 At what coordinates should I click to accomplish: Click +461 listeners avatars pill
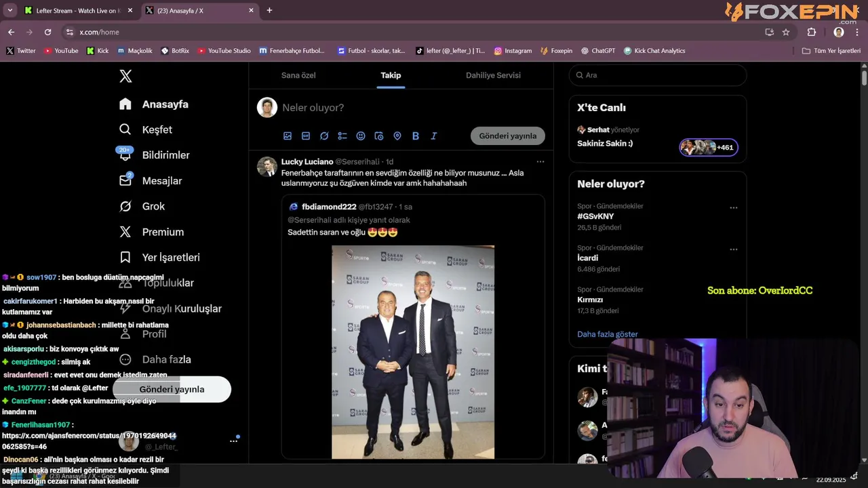pyautogui.click(x=709, y=147)
